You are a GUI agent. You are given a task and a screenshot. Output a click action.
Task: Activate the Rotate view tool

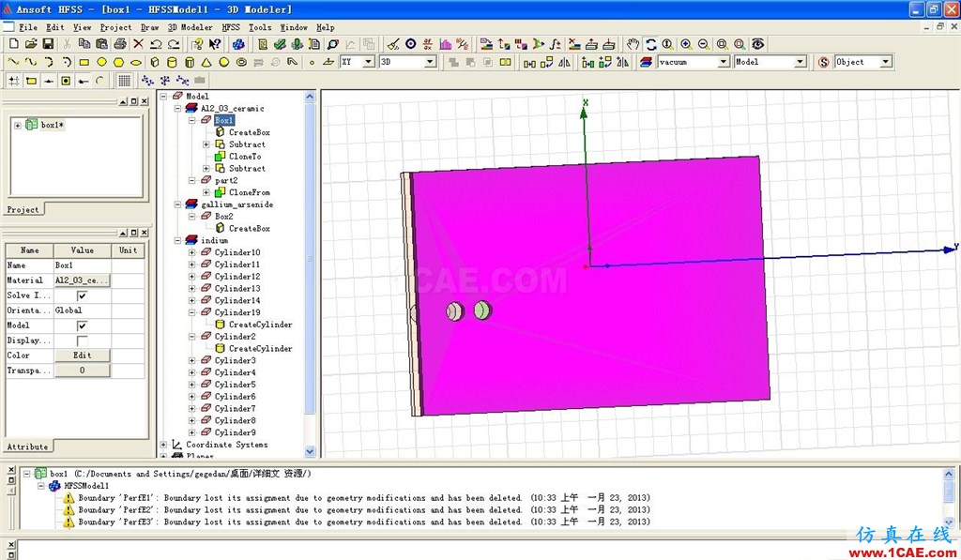[x=651, y=44]
